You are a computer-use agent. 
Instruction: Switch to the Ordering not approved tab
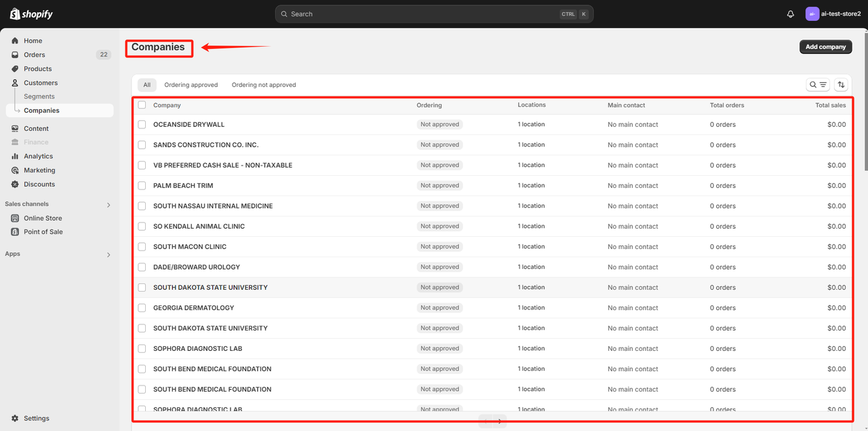pyautogui.click(x=264, y=85)
